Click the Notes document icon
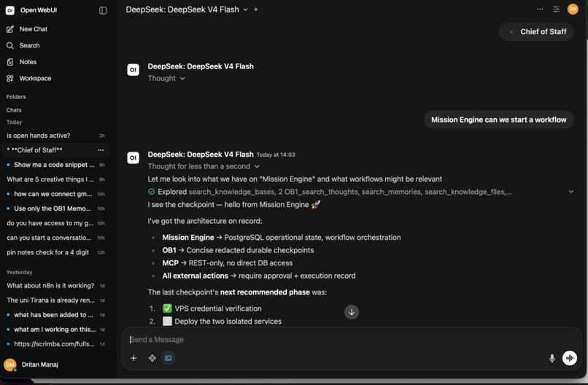This screenshot has width=588, height=385. point(10,62)
